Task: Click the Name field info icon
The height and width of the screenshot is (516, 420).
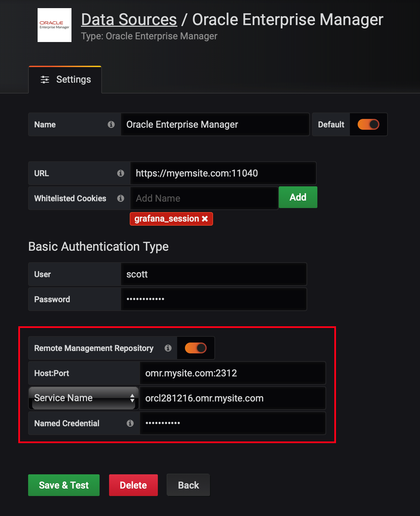Action: pyautogui.click(x=111, y=124)
